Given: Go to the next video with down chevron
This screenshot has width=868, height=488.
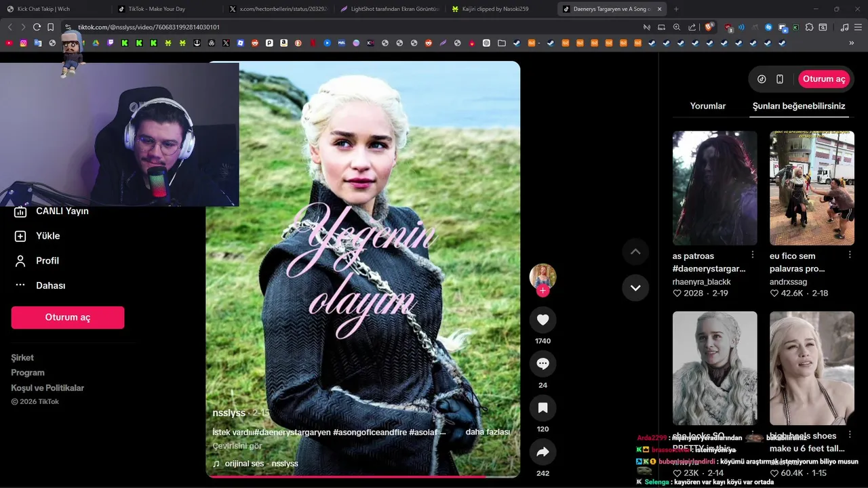Looking at the screenshot, I should click(635, 287).
